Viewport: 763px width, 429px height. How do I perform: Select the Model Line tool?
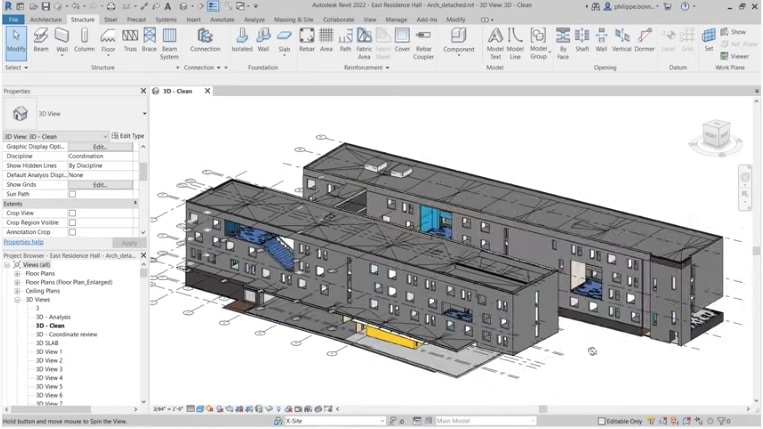coord(515,43)
